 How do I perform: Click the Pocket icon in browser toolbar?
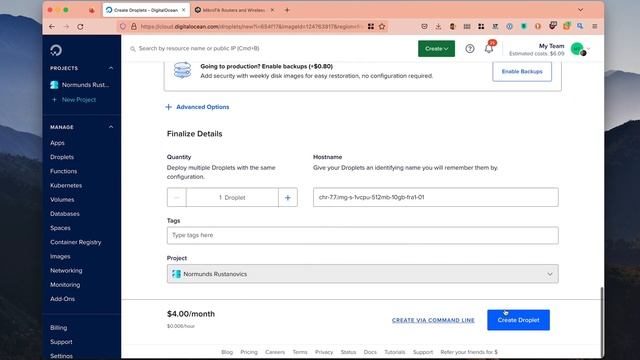point(424,26)
